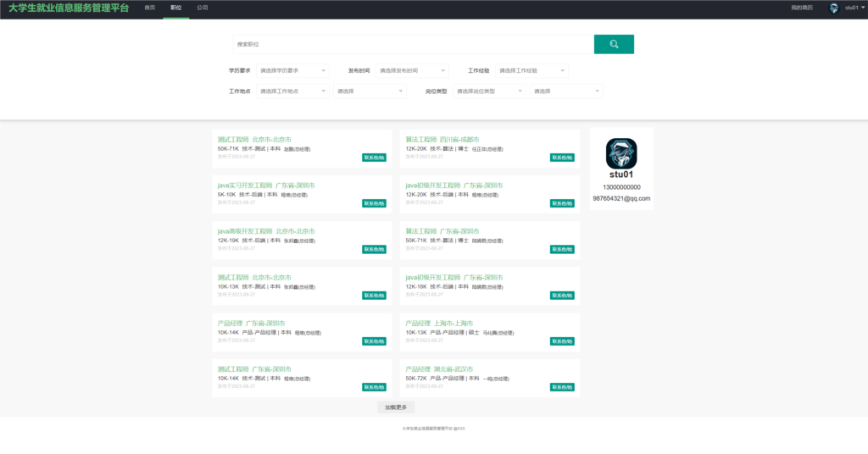Open the 算法工程师 四川省-成都市 job listing
868x454 pixels.
coord(442,139)
